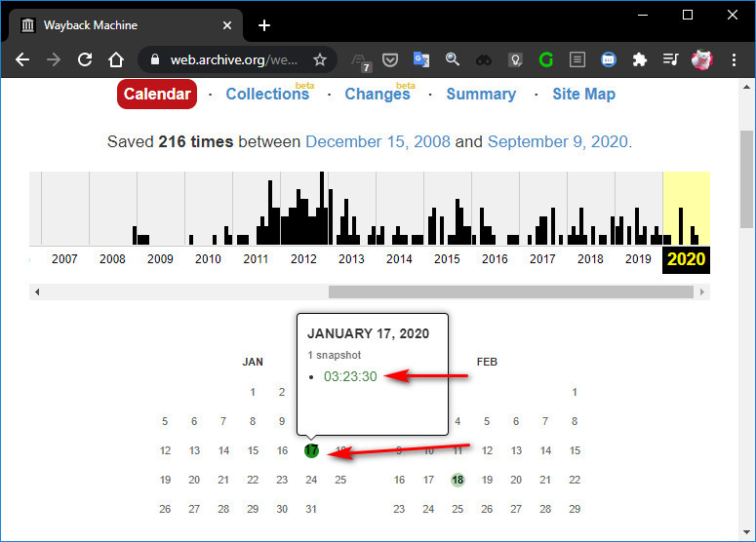
Task: Open the Pocket extension icon
Action: [390, 59]
